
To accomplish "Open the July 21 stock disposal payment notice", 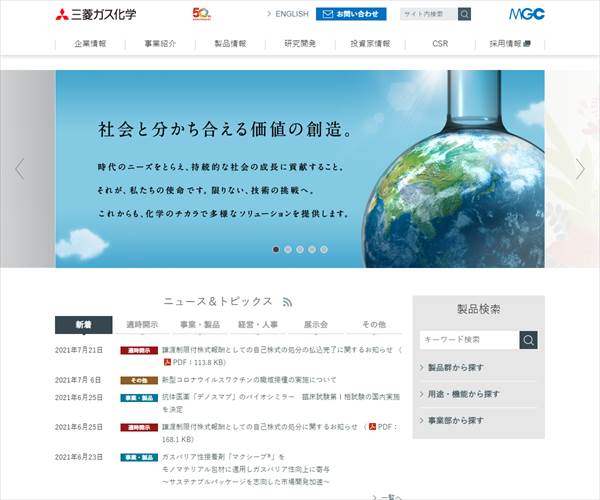I will point(282,356).
